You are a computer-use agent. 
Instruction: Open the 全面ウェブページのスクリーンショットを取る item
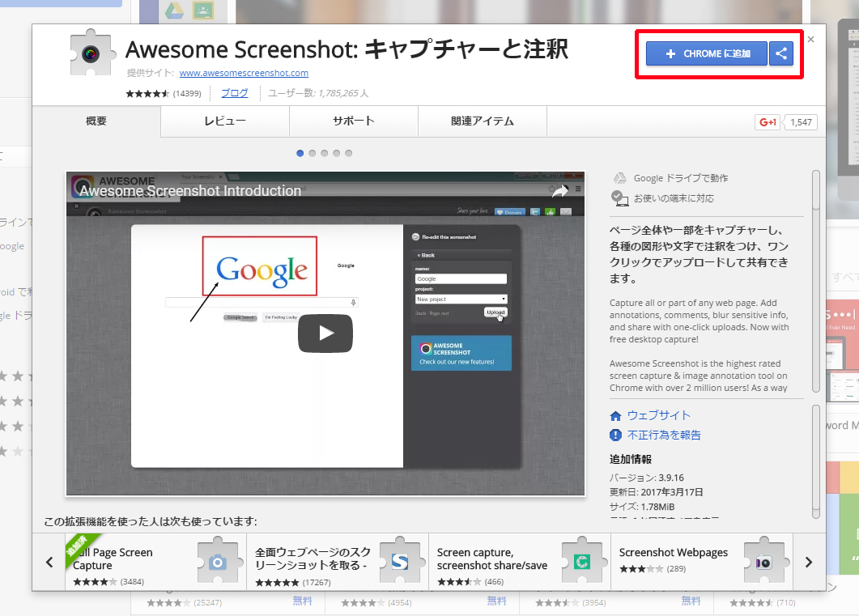click(x=338, y=563)
